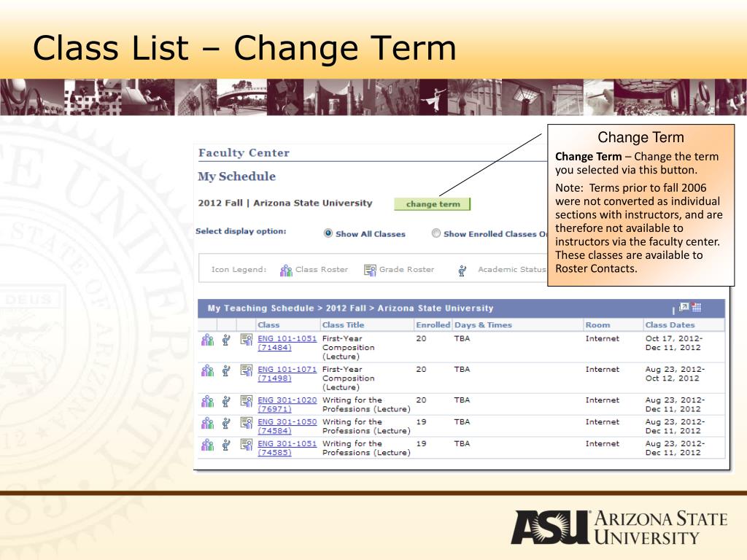Image resolution: width=747 pixels, height=560 pixels.
Task: Click the Faculty Center heading
Action: [x=244, y=153]
